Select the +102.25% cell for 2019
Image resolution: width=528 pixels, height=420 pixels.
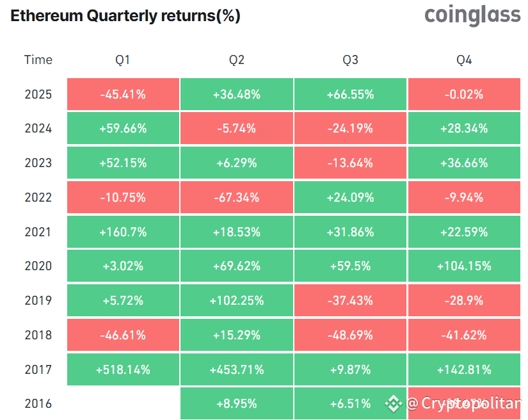click(237, 301)
